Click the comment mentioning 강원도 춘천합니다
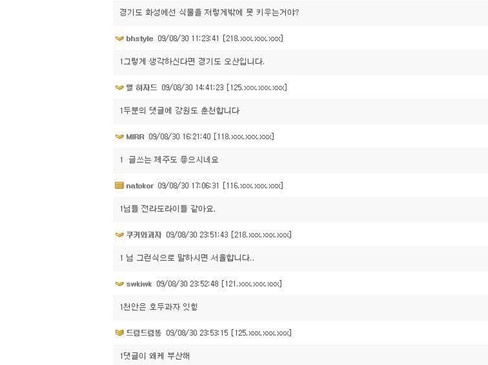Viewport: 488px width, 365px height. coord(300,111)
